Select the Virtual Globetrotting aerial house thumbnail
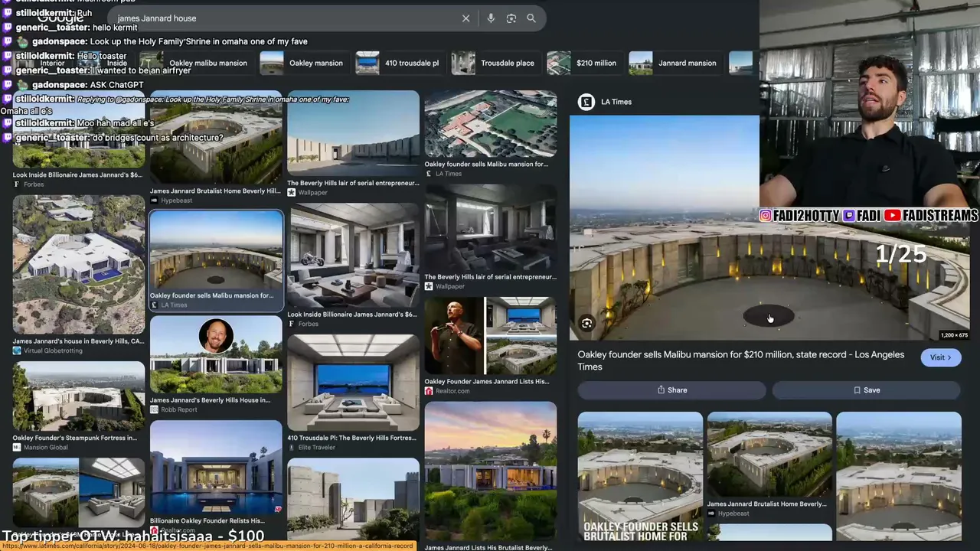This screenshot has height=551, width=980. [79, 265]
